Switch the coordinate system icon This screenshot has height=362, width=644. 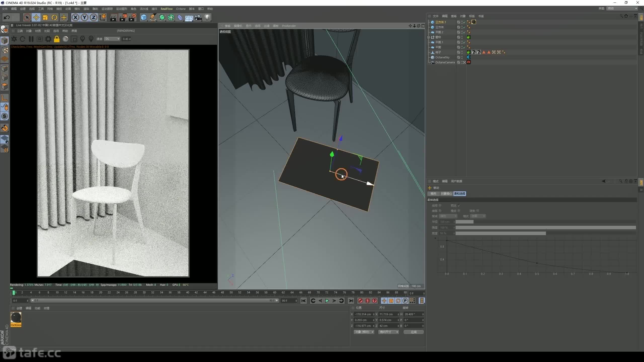103,17
